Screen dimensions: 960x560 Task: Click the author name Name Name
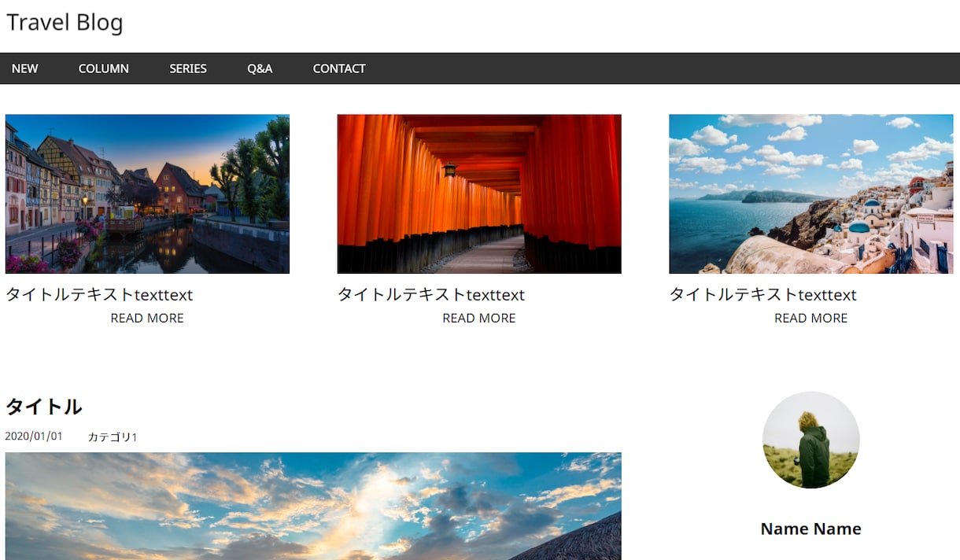(x=811, y=529)
